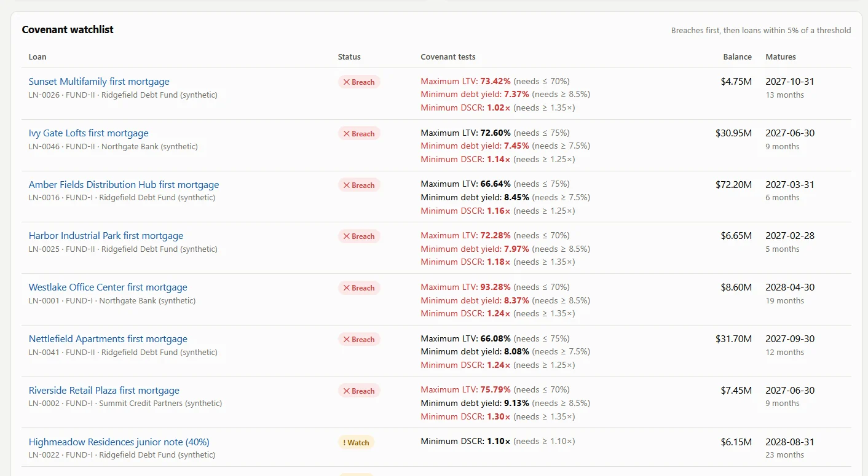Screen dimensions: 868x476
Task: Click the Minimum DSCR 1.02× covenant test
Action: pyautogui.click(x=498, y=108)
